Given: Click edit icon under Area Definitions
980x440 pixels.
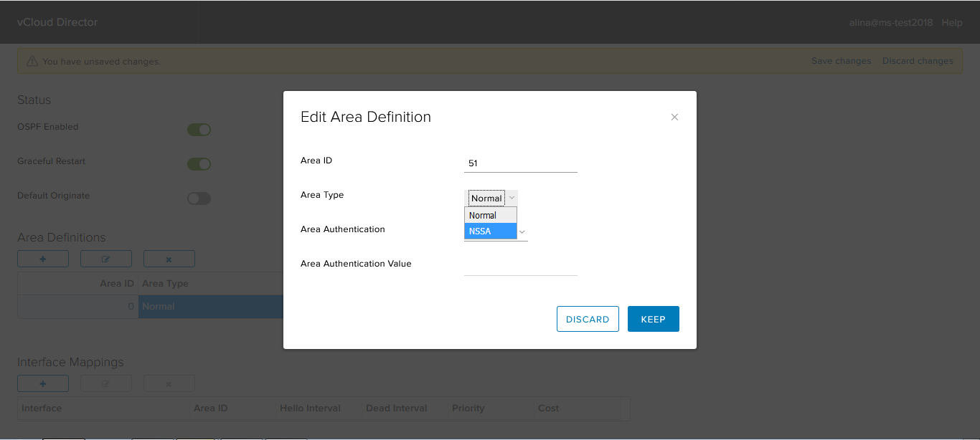Looking at the screenshot, I should tap(106, 259).
